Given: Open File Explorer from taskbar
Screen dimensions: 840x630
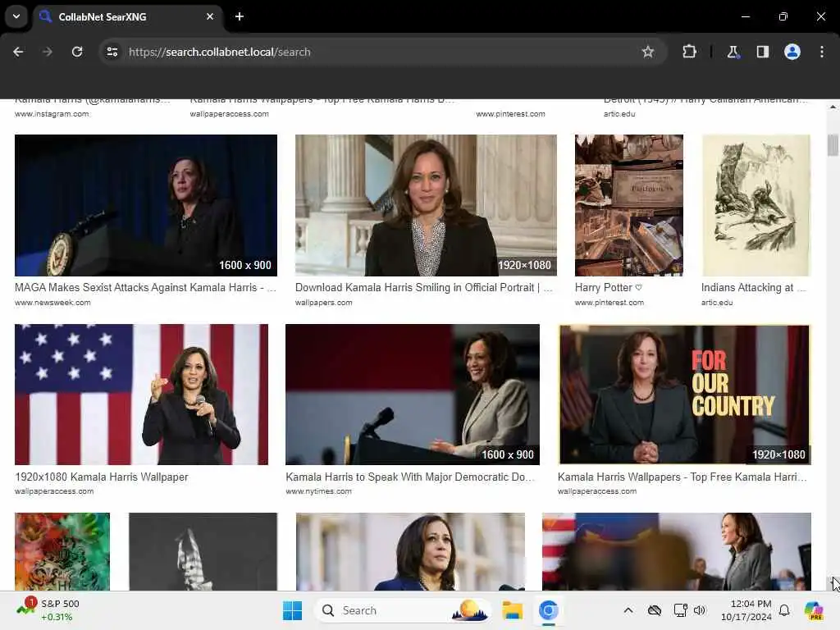Looking at the screenshot, I should click(x=512, y=610).
